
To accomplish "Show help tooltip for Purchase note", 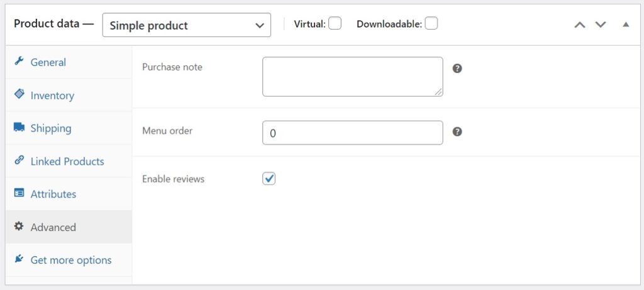I will pyautogui.click(x=457, y=68).
